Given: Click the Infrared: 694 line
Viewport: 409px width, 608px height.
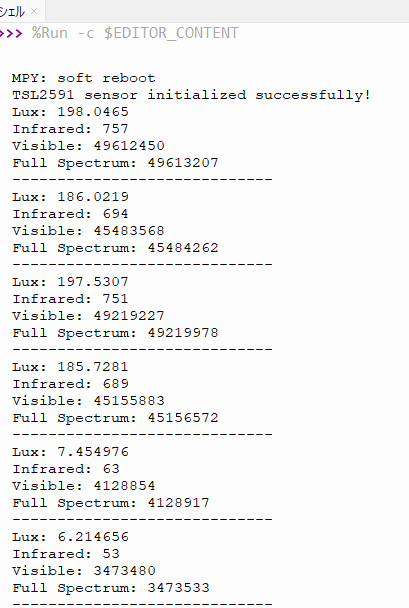Looking at the screenshot, I should click(x=70, y=214).
